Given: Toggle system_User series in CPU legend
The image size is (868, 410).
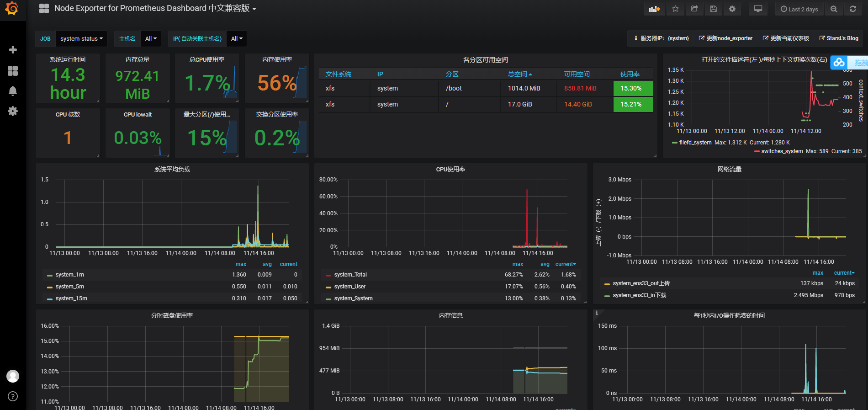Looking at the screenshot, I should 349,287.
